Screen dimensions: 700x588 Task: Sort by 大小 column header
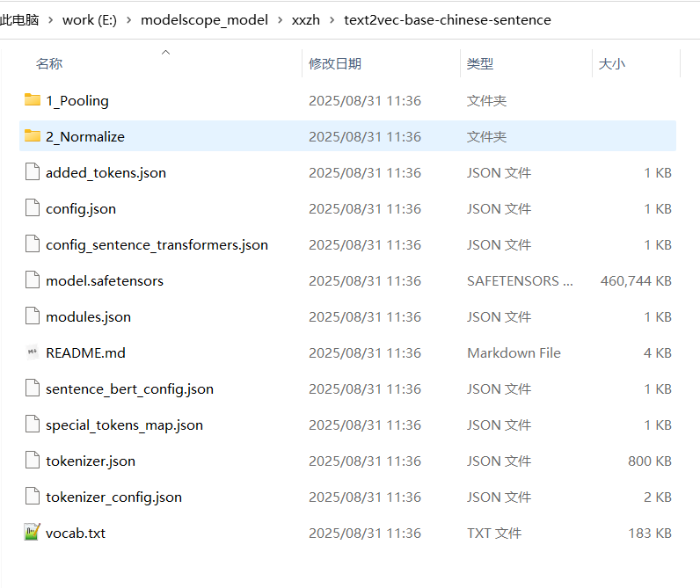(x=611, y=64)
